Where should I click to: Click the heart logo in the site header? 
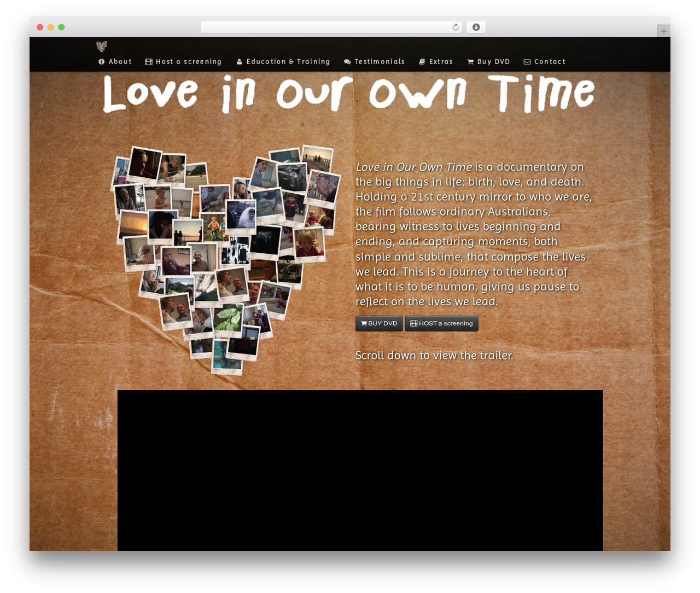[102, 46]
